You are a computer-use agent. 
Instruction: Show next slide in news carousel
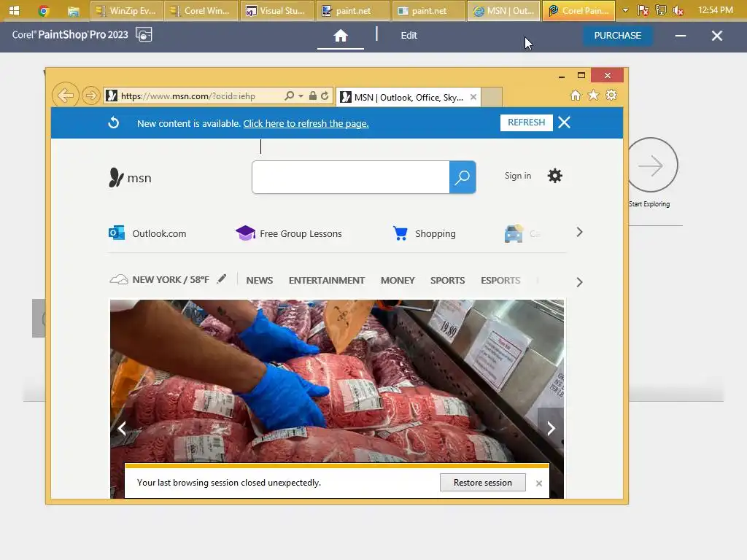pos(551,429)
